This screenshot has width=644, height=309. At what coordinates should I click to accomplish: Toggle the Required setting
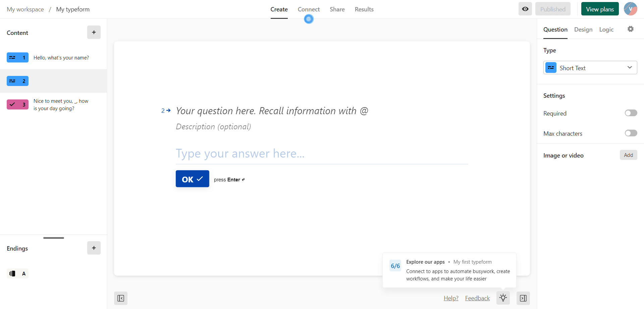631,113
